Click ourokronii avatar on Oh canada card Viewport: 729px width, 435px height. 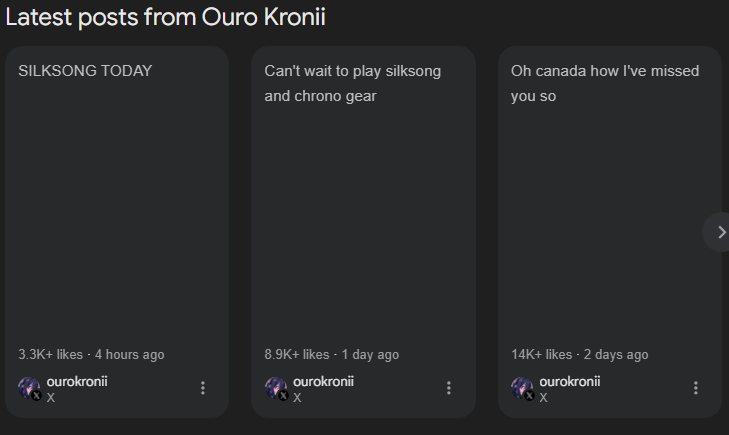point(523,388)
